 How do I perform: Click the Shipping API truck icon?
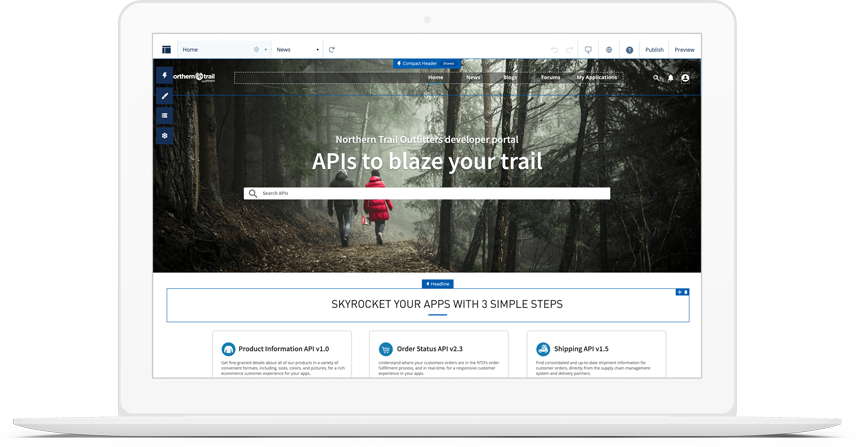(543, 349)
